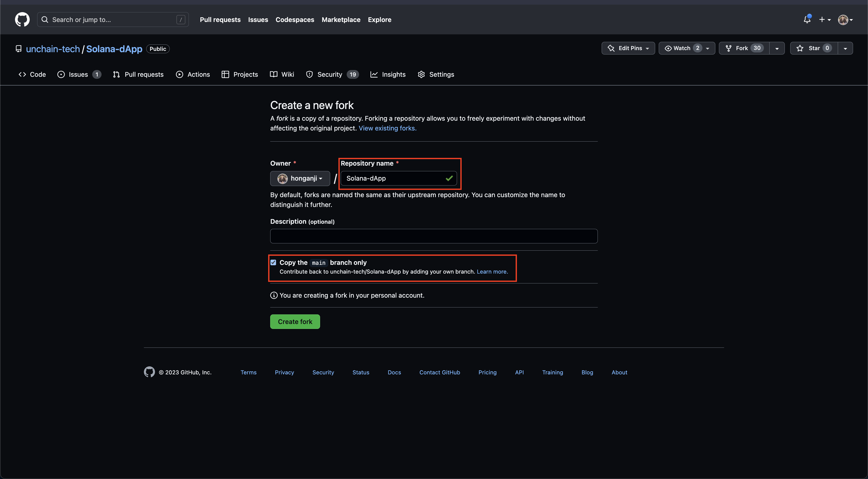Open Issues in top nav
Viewport: 868px width, 479px height.
coord(258,20)
